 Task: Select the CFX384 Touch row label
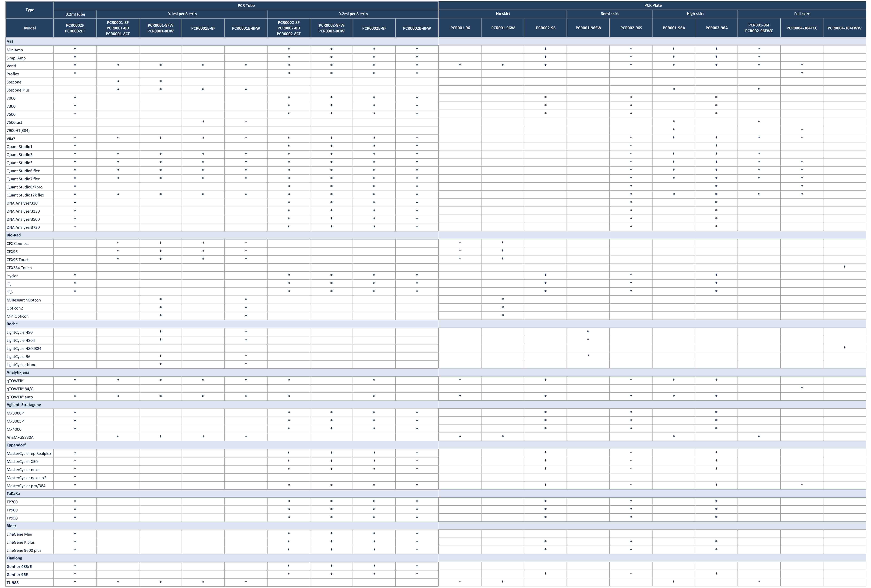coord(19,268)
